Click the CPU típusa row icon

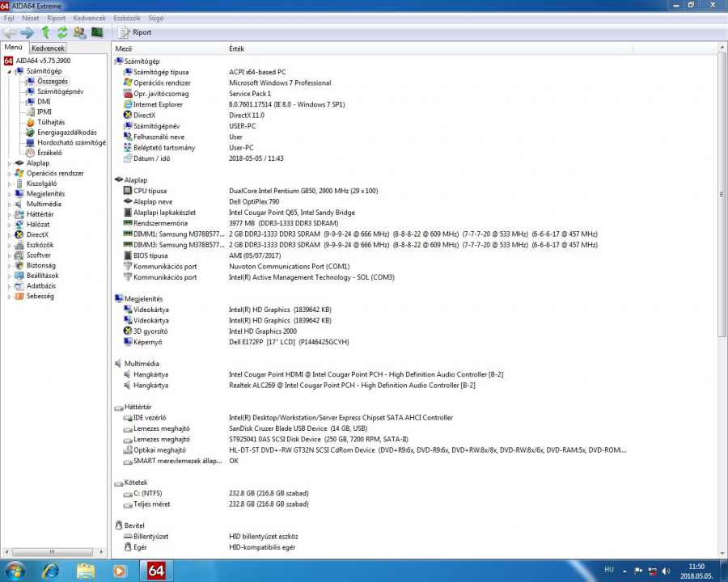(128, 191)
